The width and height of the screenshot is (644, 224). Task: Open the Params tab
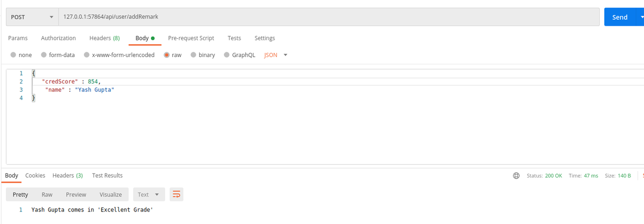(x=18, y=38)
